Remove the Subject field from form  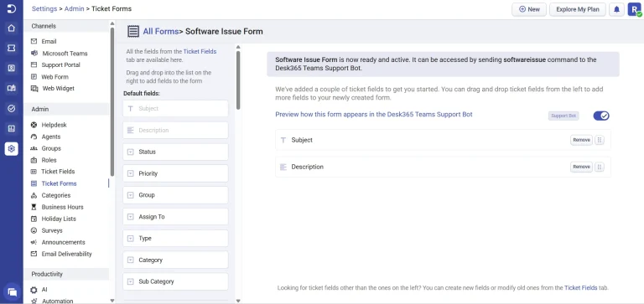[581, 140]
